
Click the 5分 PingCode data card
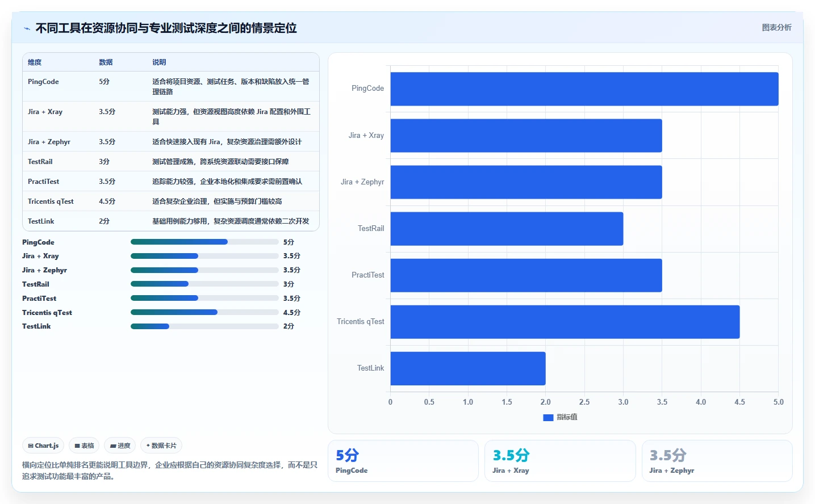coord(403,461)
